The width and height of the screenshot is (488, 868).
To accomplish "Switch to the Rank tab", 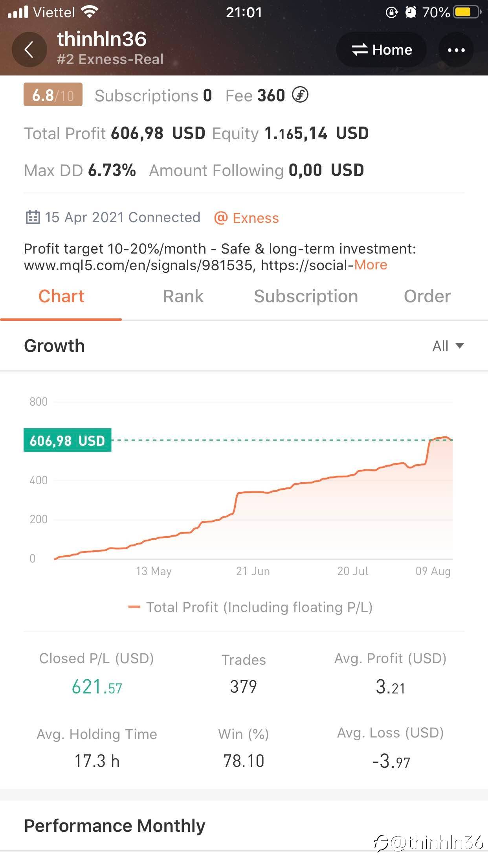I will 183,296.
